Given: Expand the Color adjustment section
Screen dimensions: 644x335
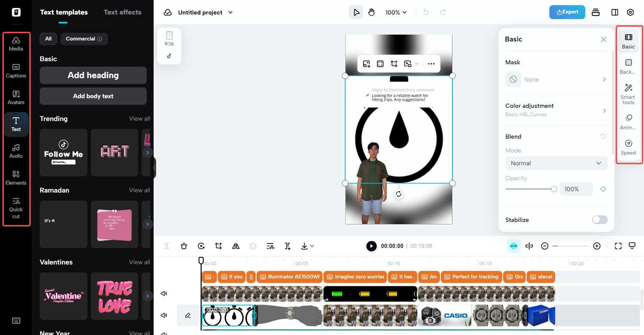Looking at the screenshot, I should 556,110.
